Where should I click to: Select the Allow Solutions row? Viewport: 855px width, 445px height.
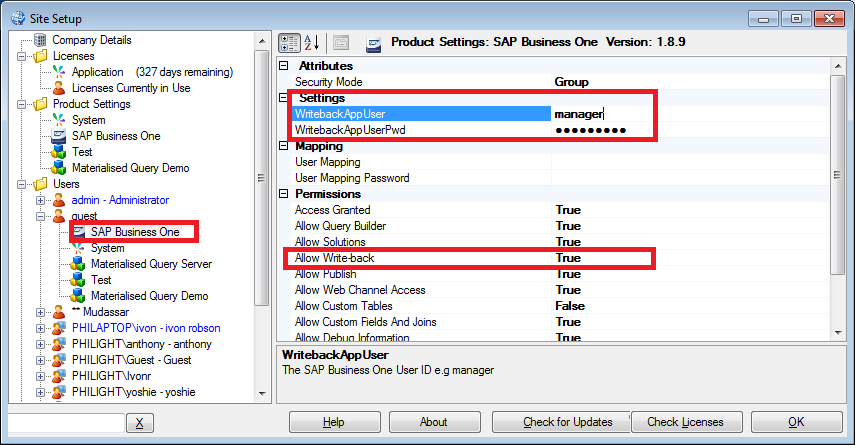[x=561, y=242]
